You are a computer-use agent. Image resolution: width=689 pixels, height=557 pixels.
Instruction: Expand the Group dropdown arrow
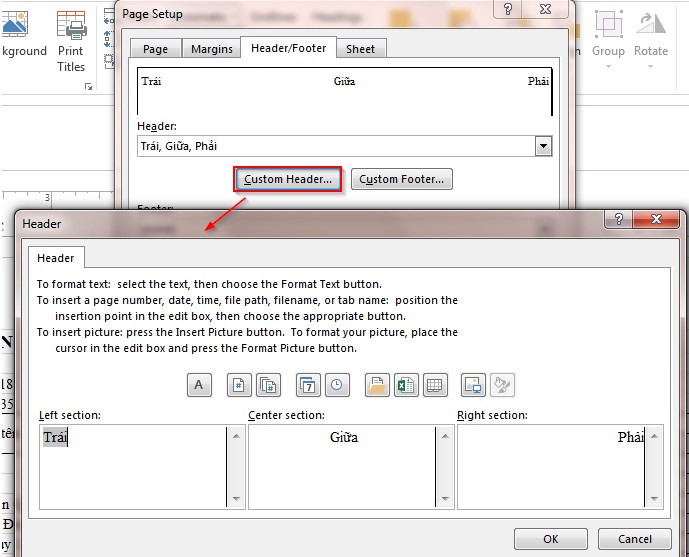pos(608,67)
